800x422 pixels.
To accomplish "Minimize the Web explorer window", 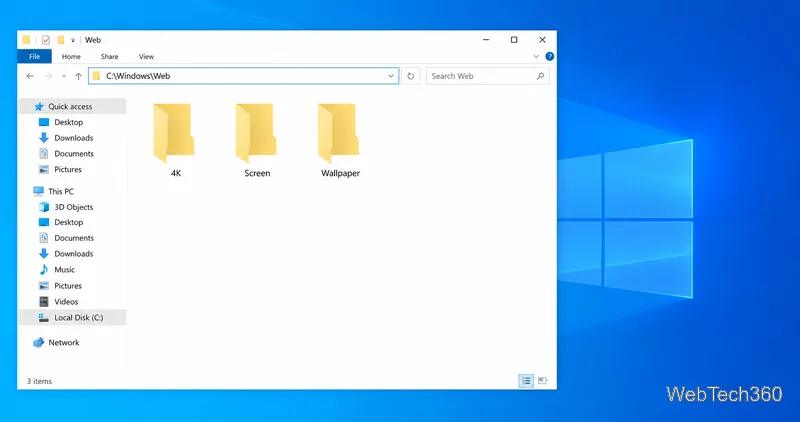I will 486,40.
